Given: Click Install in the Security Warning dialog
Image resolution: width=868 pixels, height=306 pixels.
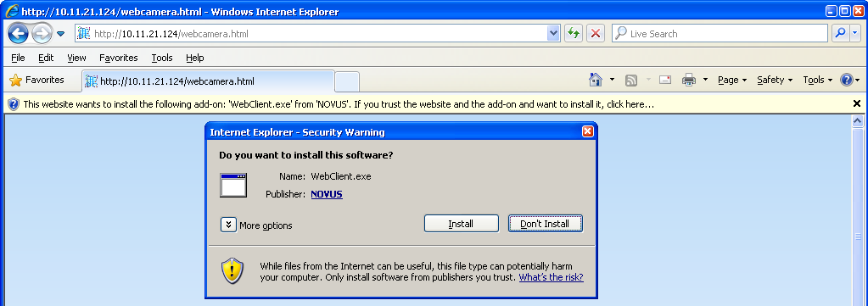Looking at the screenshot, I should coord(461,224).
